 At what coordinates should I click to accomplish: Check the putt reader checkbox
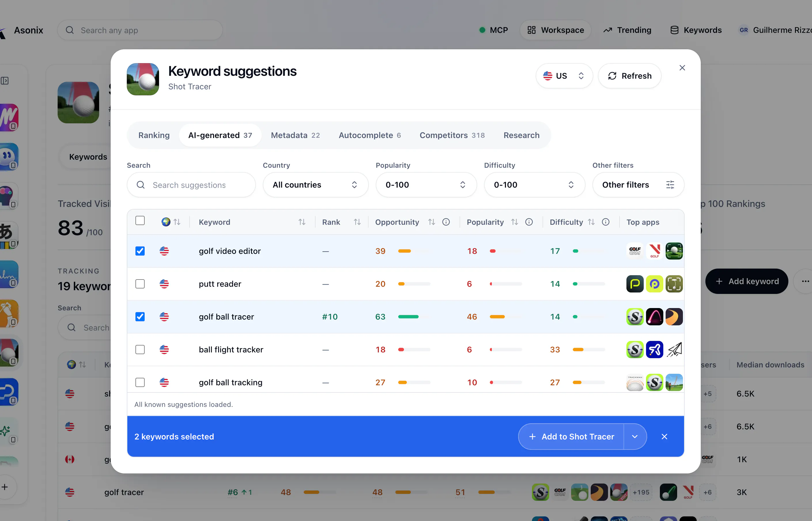(140, 284)
